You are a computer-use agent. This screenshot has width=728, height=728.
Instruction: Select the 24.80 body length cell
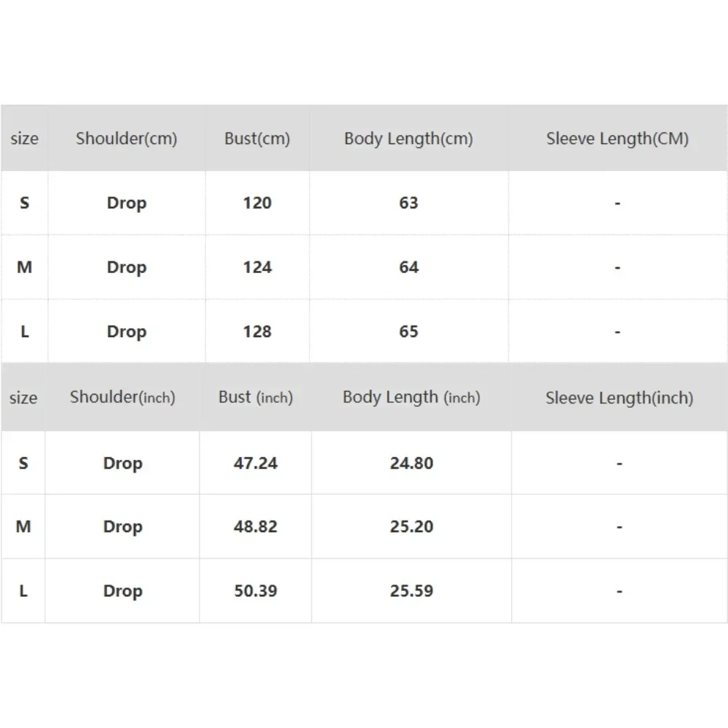click(411, 463)
